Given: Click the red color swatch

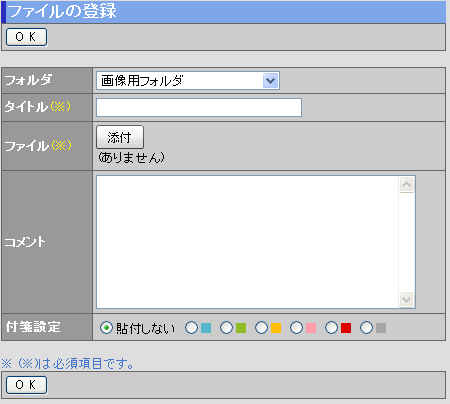Looking at the screenshot, I should pyautogui.click(x=346, y=328).
